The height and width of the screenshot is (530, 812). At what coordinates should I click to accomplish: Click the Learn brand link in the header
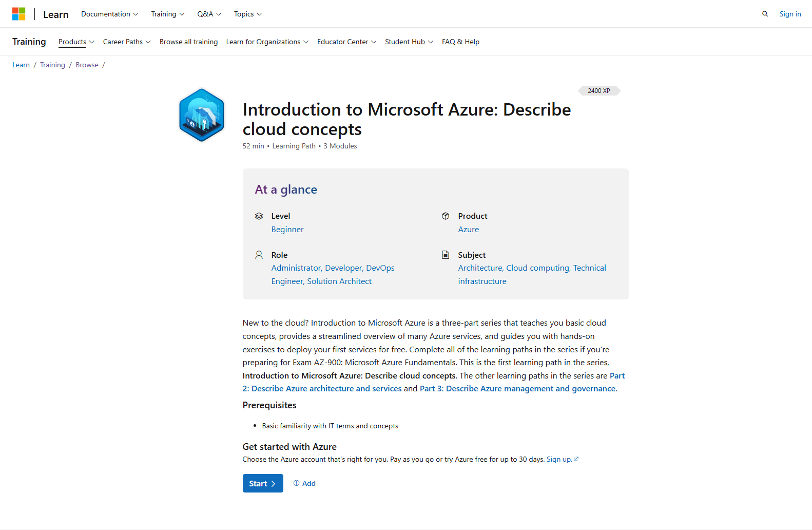coord(56,14)
